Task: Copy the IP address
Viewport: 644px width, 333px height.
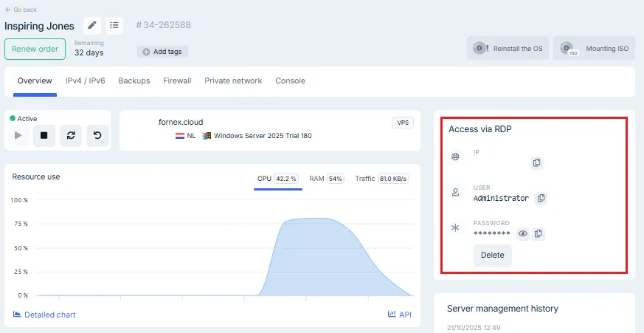Action: pos(537,162)
